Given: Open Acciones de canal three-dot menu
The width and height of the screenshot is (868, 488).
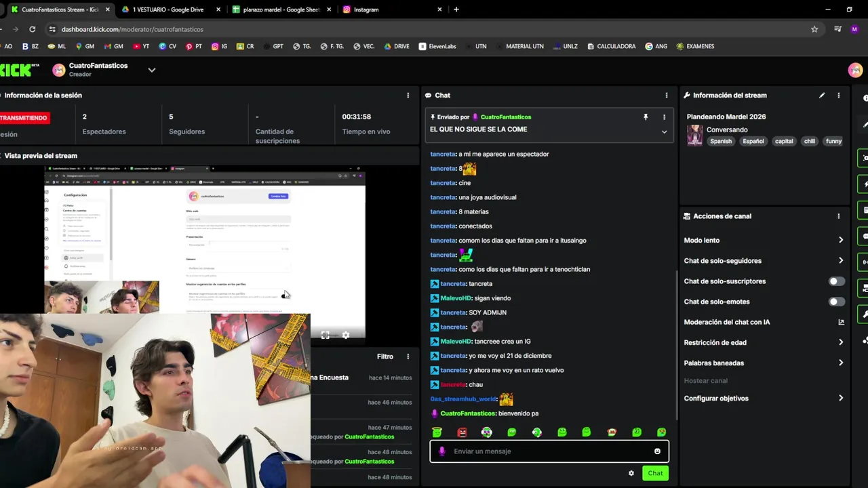Looking at the screenshot, I should pyautogui.click(x=839, y=216).
